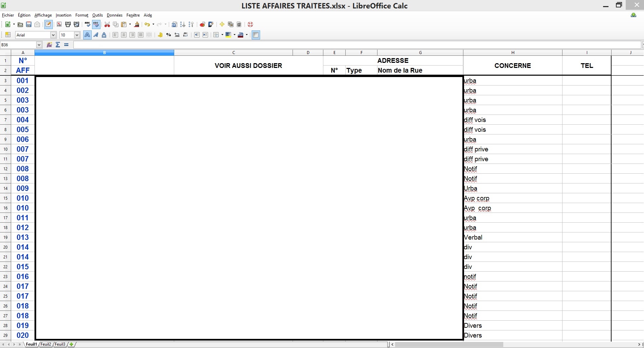Viewport: 644px width, 348px height.
Task: Click the Clone Formatting paintbrush icon
Action: [x=137, y=24]
